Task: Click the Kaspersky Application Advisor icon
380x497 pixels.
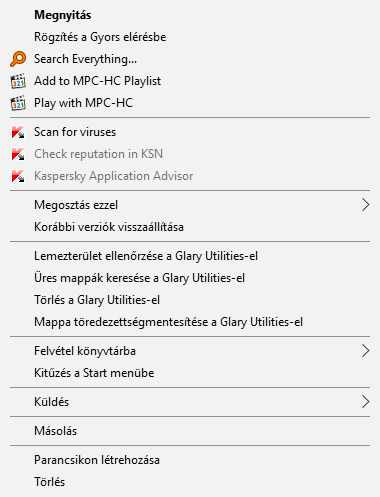Action: (18, 176)
